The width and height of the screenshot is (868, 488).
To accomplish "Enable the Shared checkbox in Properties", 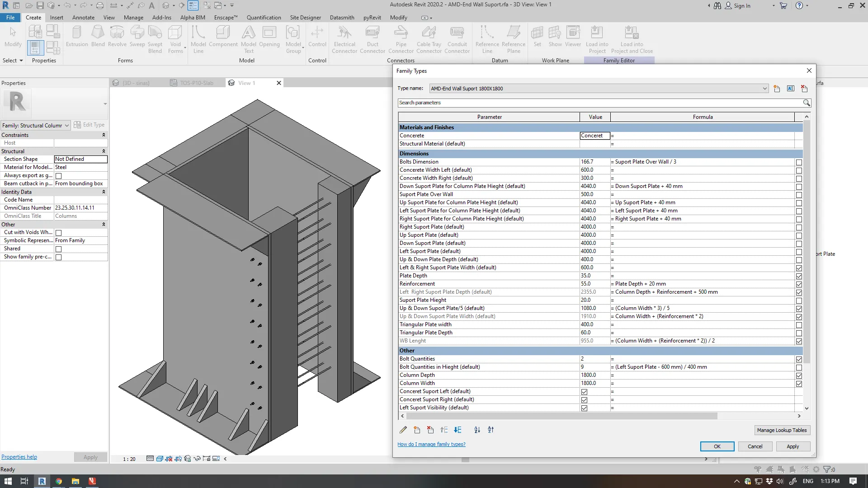I will [58, 249].
